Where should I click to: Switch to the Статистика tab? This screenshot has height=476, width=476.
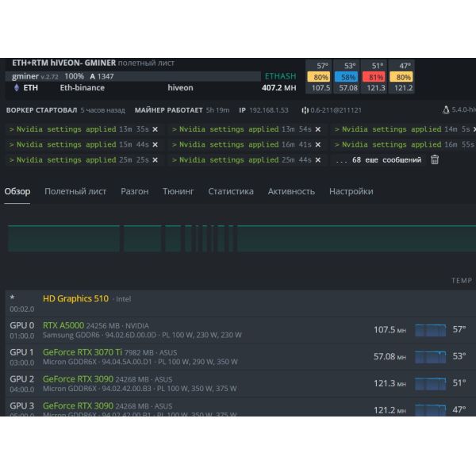coord(231,191)
